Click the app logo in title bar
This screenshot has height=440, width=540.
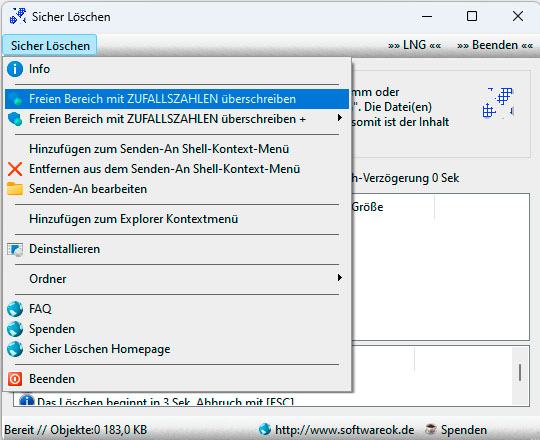(x=18, y=16)
